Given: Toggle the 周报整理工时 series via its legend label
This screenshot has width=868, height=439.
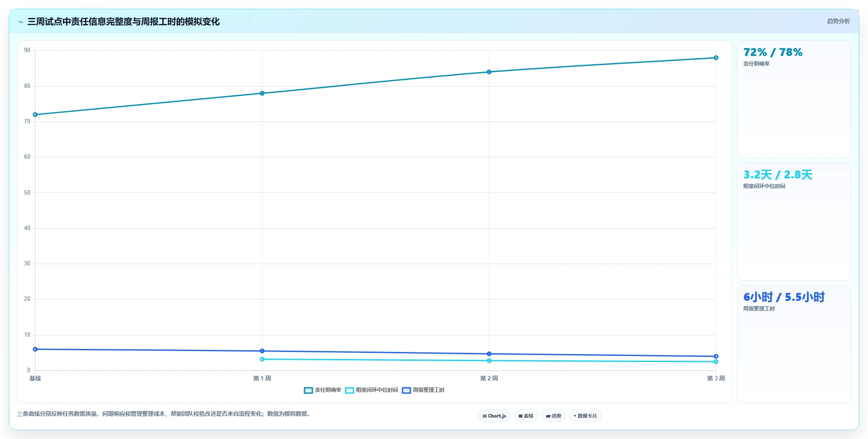Looking at the screenshot, I should click(x=428, y=390).
